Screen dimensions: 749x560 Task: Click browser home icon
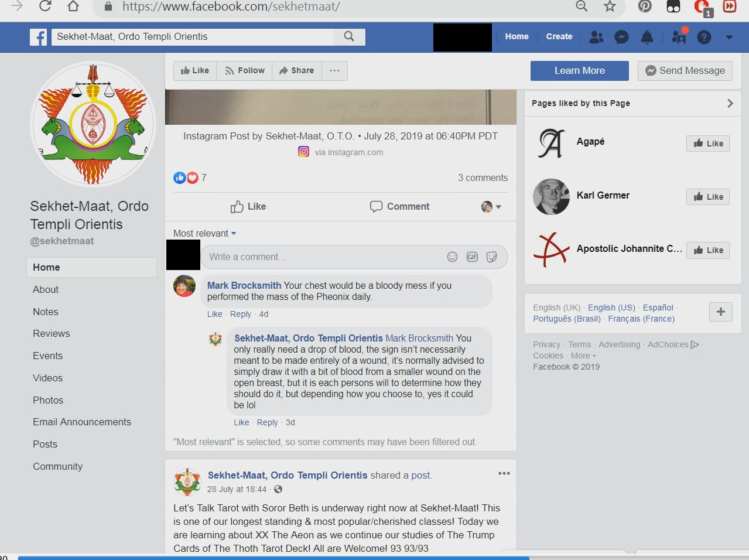tap(73, 6)
